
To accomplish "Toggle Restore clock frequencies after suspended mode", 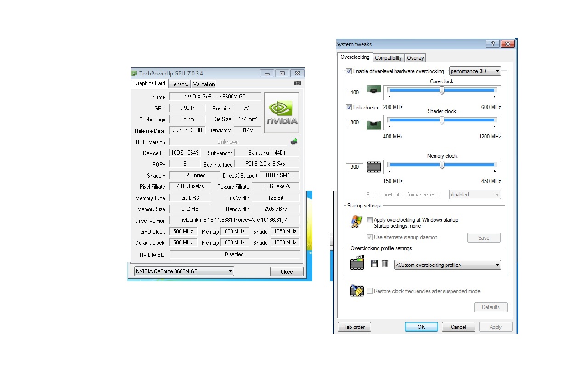I will tap(370, 291).
